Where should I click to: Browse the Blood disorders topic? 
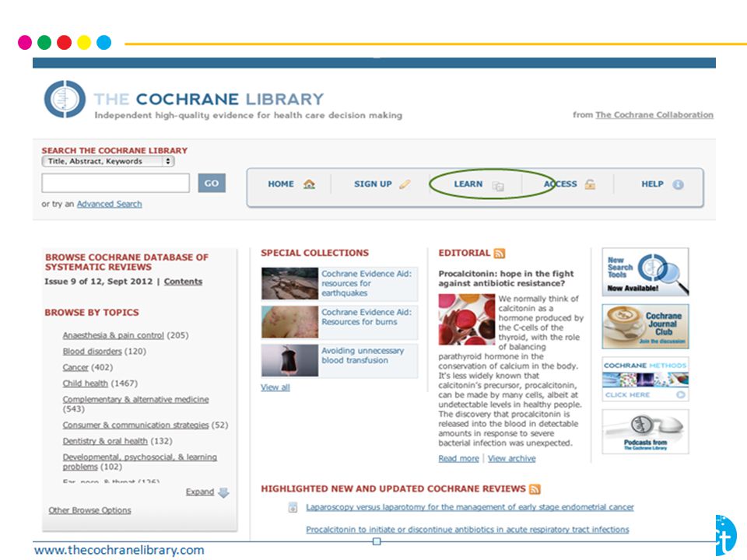pyautogui.click(x=93, y=352)
